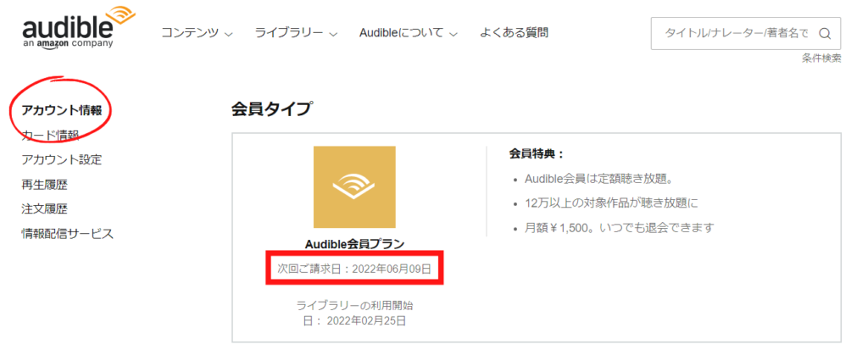Click the Audible会員プラン plan name

click(x=355, y=244)
